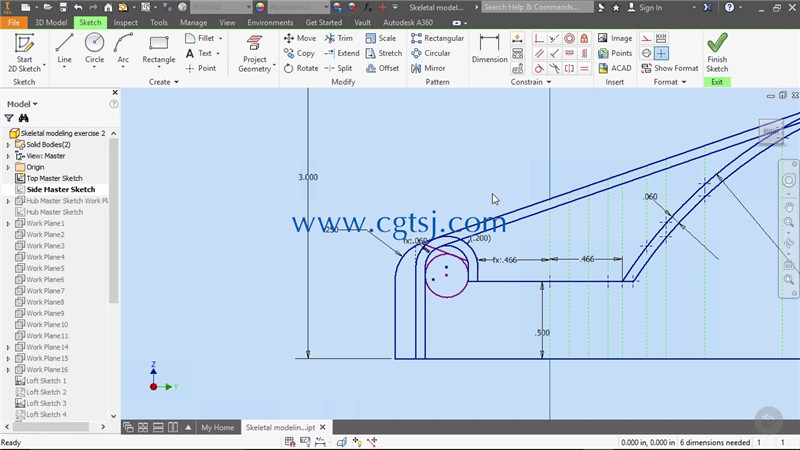The height and width of the screenshot is (450, 800).
Task: Expand the Constrain panel dropdown
Action: [531, 82]
